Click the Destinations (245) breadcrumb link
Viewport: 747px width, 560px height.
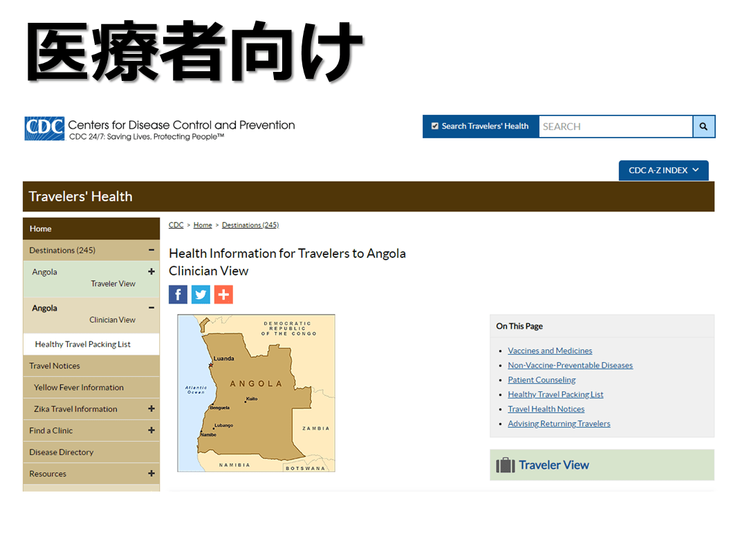(x=250, y=225)
